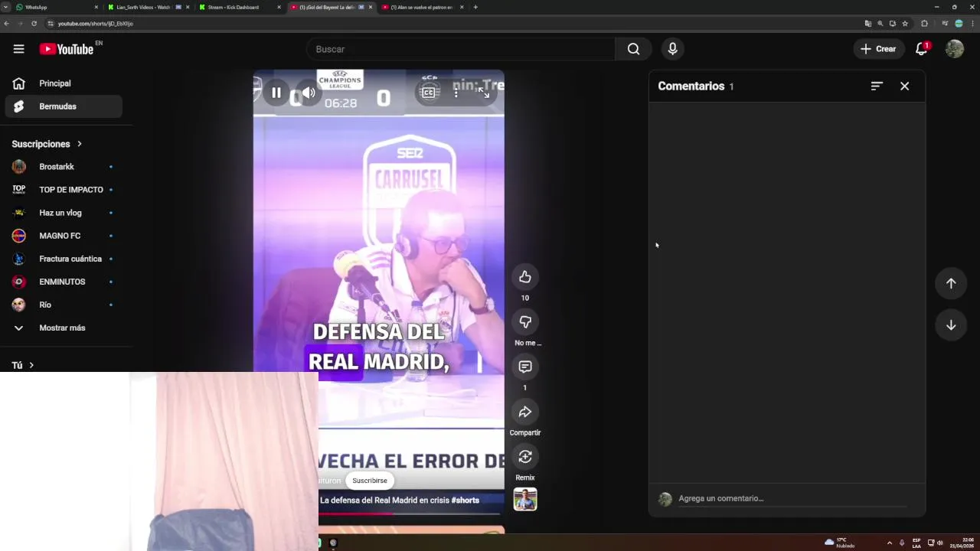This screenshot has height=551, width=980.
Task: Switch to the Lian_Sorth Videos tab
Action: pos(148,7)
